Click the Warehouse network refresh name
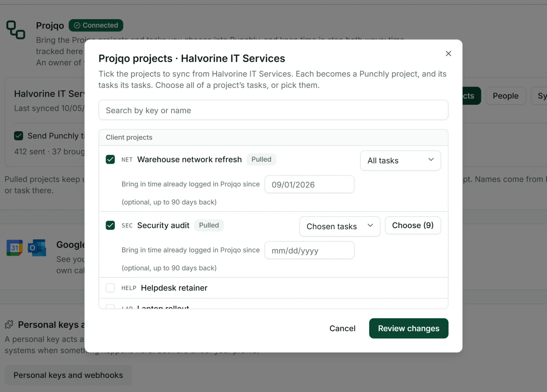The height and width of the screenshot is (392, 547). pos(189,159)
